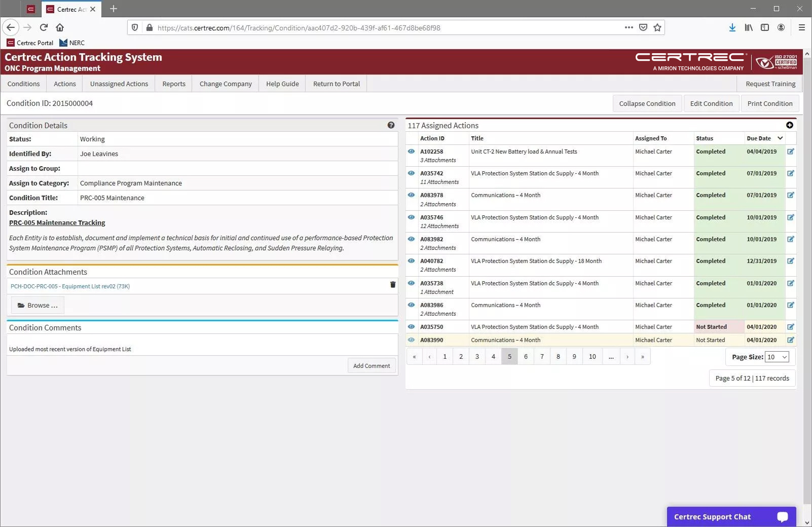Click the Collapse Condition button

coord(647,103)
